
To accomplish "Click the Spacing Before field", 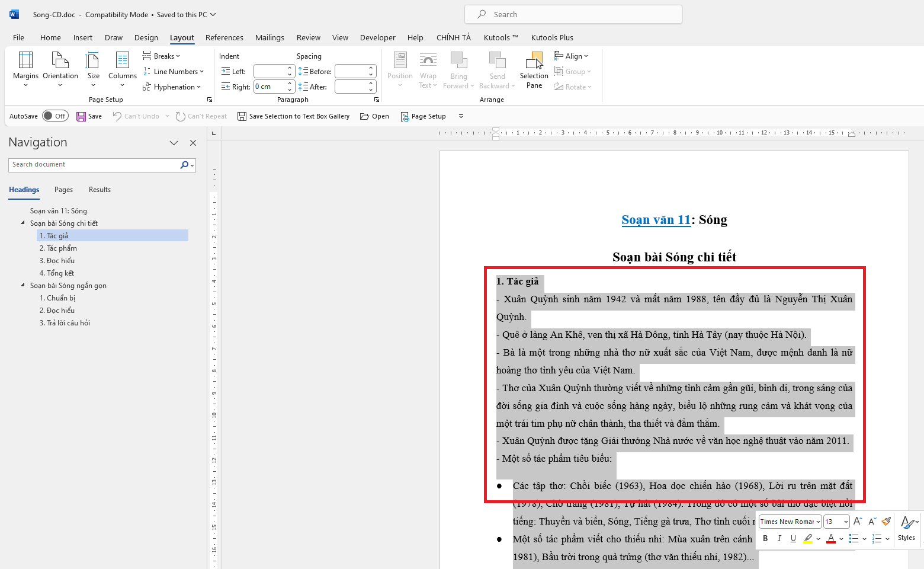I will pos(351,71).
